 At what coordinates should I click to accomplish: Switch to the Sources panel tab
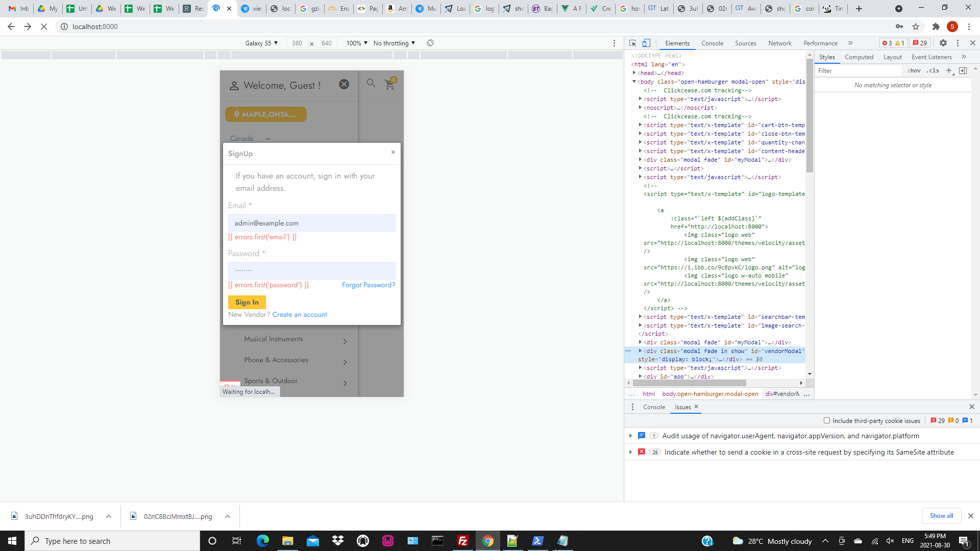click(746, 43)
